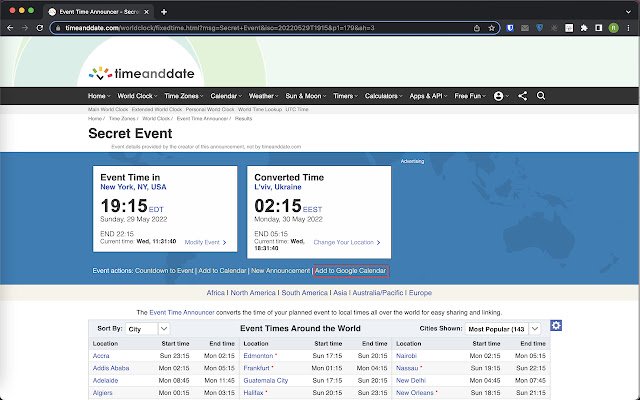Toggle the browser side panel icon
The height and width of the screenshot is (400, 640).
click(598, 28)
